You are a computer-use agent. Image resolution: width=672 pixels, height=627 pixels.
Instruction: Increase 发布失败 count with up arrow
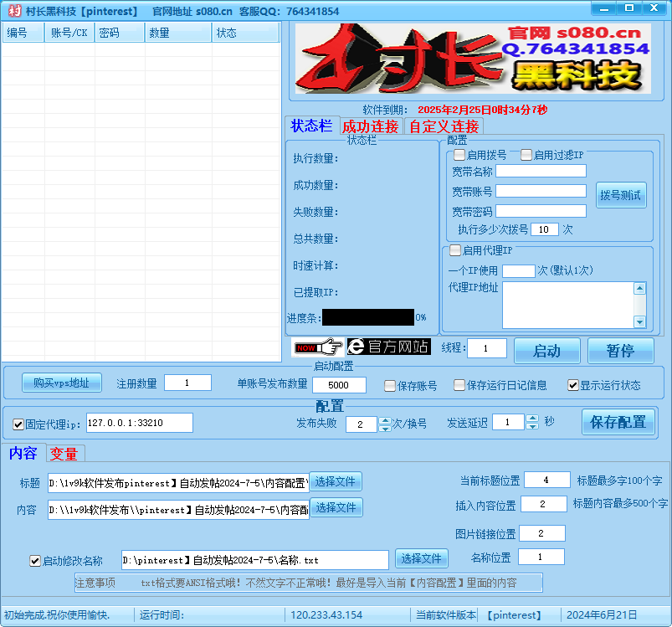click(x=385, y=420)
